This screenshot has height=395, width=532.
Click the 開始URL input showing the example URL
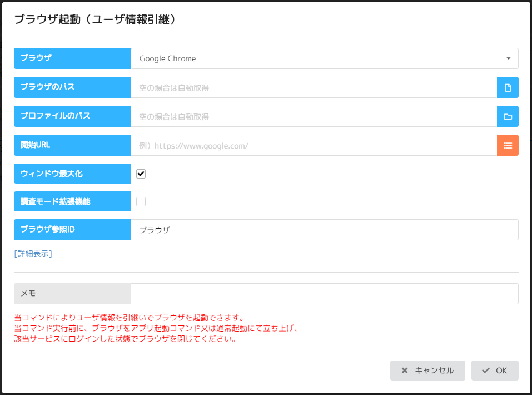[x=311, y=145]
